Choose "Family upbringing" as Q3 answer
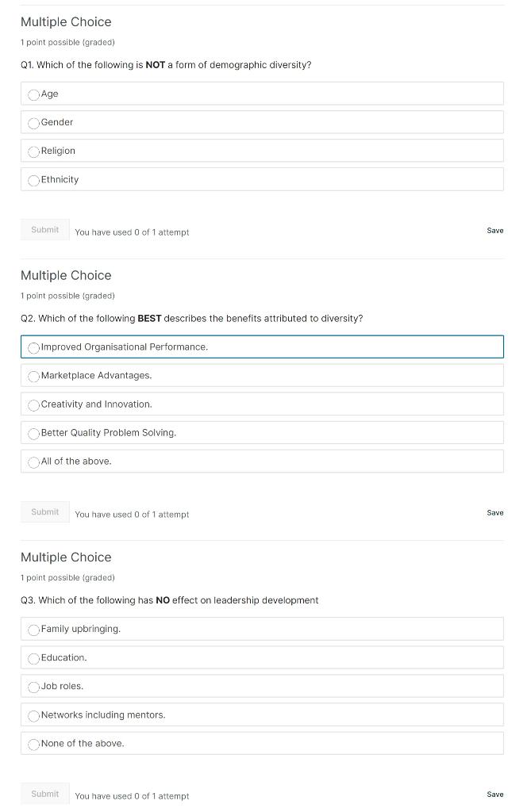Screen dimensions: 527x812 33,630
